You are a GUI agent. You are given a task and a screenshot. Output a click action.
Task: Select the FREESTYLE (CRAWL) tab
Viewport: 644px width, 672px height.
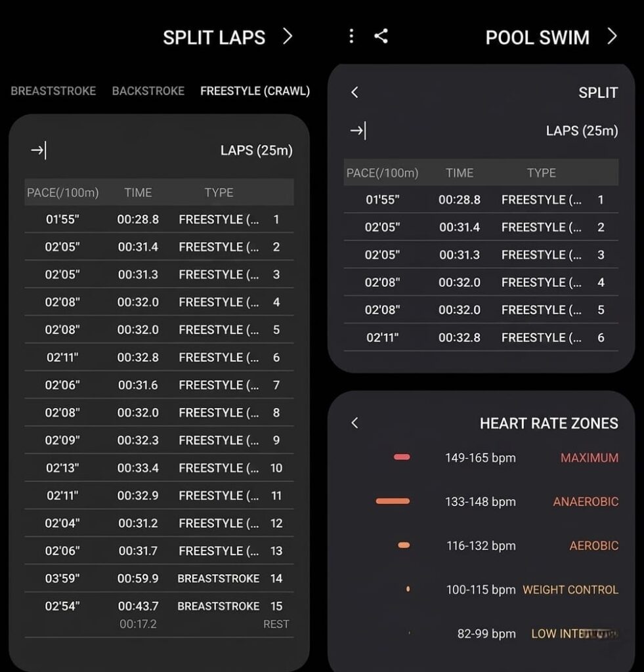[x=255, y=91]
